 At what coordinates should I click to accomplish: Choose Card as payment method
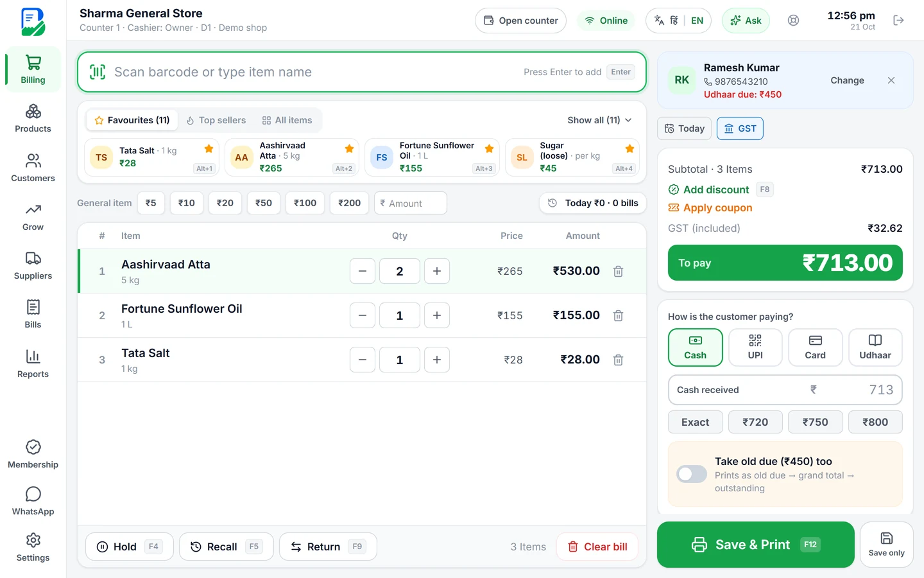[815, 347]
